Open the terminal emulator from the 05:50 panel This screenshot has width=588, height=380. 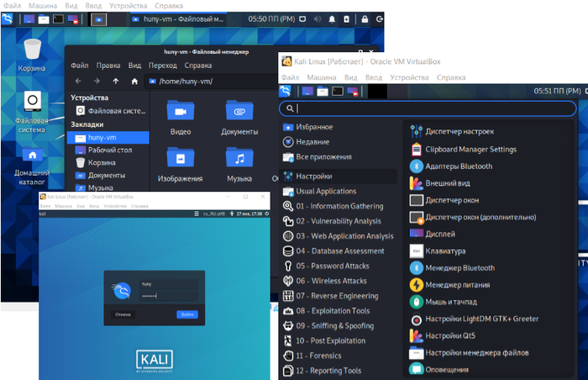(x=58, y=18)
